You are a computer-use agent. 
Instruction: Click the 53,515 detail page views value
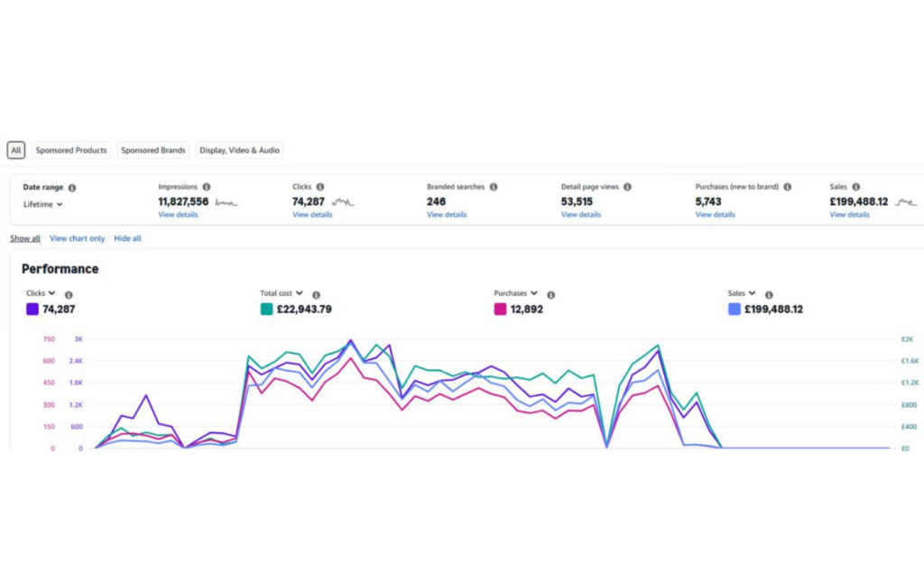[x=577, y=201]
